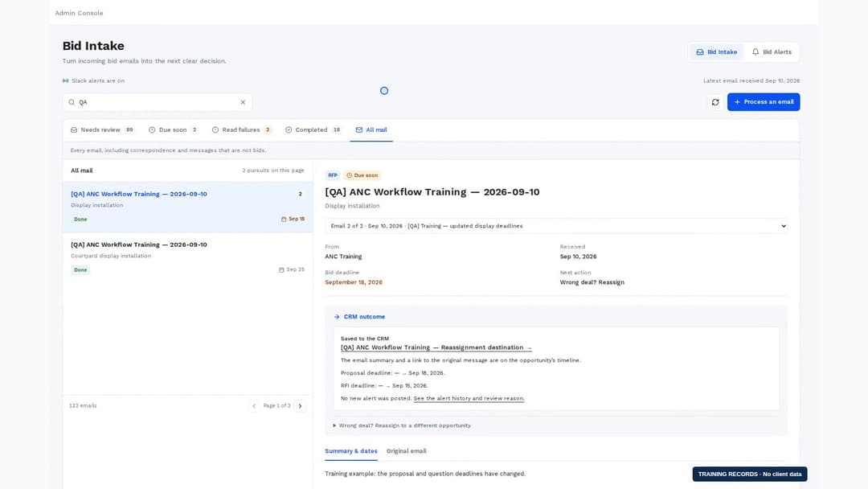Open the Reassignment destination CRM link
The width and height of the screenshot is (868, 489).
(x=436, y=347)
